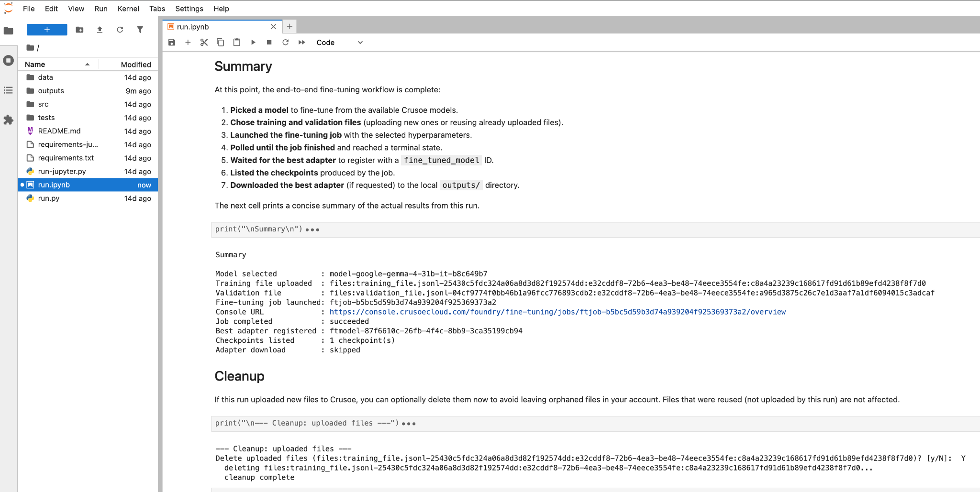Open the Settings menu
The width and height of the screenshot is (980, 492).
click(189, 9)
